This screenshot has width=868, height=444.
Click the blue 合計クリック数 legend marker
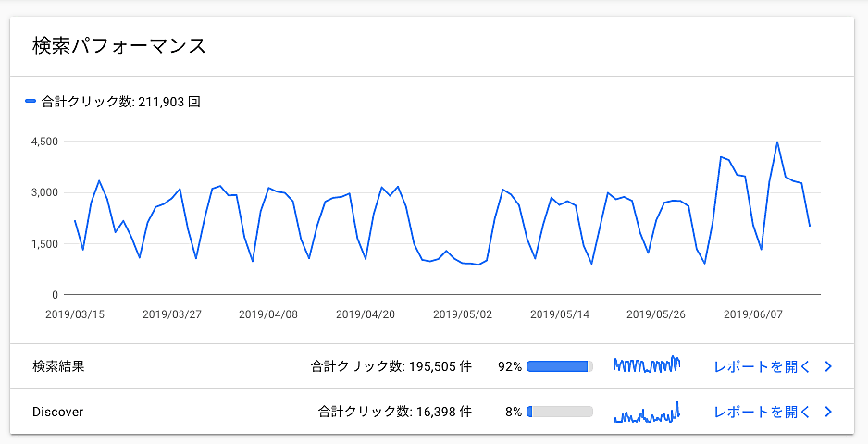tap(31, 102)
